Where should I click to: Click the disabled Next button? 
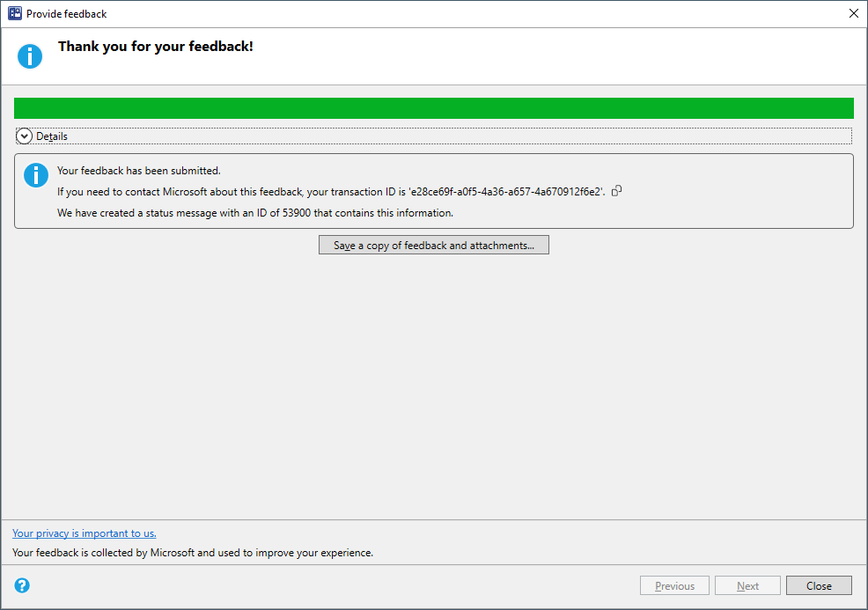[747, 584]
